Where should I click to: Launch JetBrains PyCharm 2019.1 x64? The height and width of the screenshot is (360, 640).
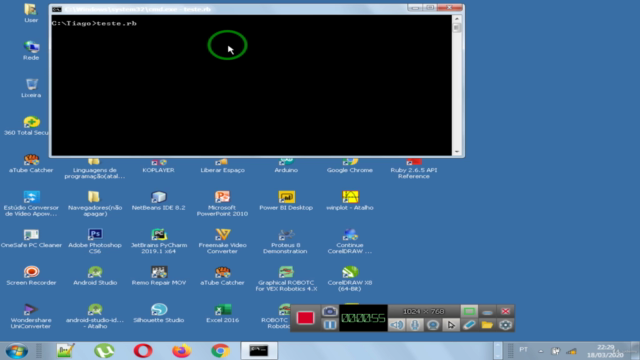coord(158,241)
